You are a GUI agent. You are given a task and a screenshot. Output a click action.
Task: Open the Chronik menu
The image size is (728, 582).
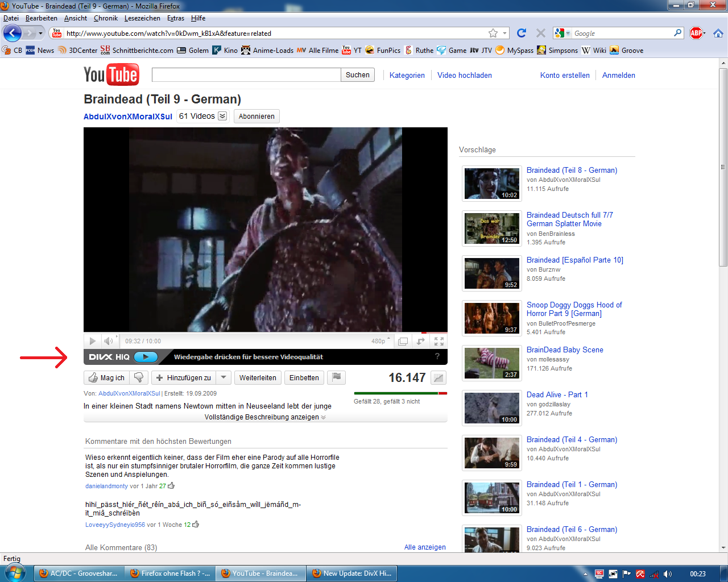point(106,18)
